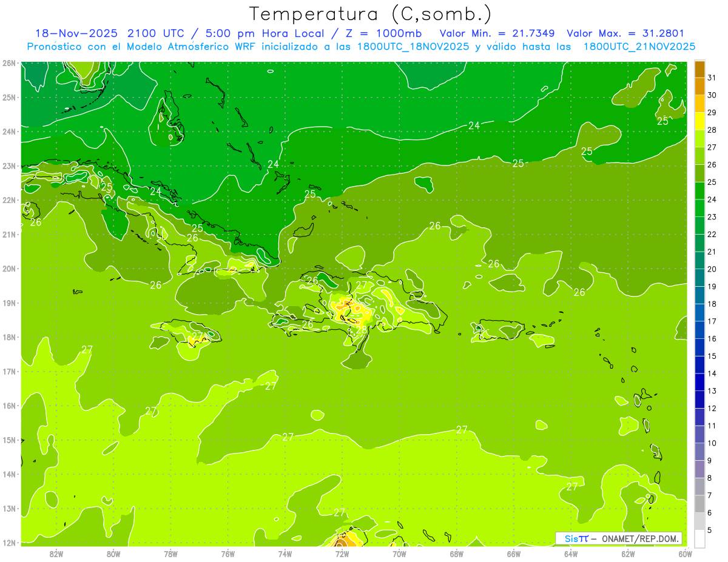The height and width of the screenshot is (562, 728).
Task: Click the "68W" longitude axis label
Action: (456, 553)
